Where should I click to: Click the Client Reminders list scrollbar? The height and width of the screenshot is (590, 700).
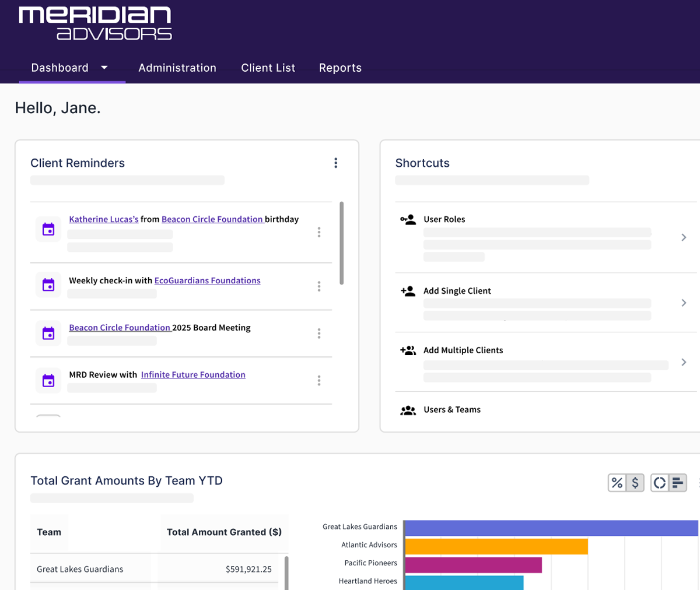point(341,243)
